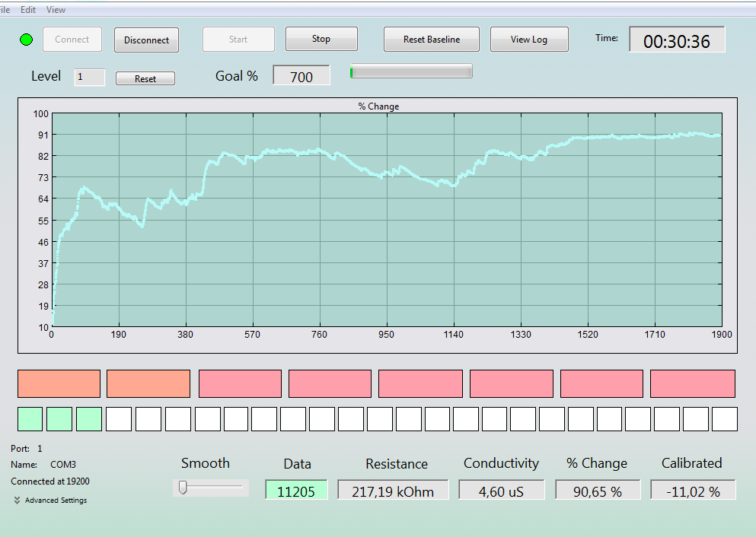This screenshot has width=756, height=537.
Task: Open the Edit menu
Action: [28, 10]
